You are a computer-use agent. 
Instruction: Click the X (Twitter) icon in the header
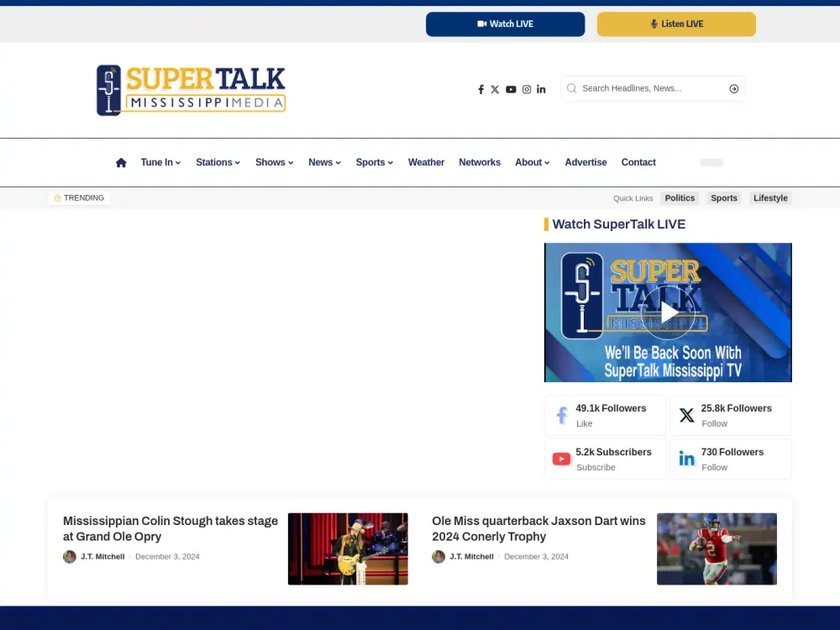point(496,89)
